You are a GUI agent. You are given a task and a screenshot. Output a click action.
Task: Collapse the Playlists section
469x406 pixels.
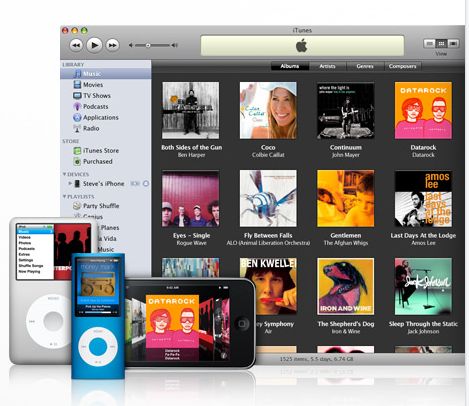(65, 196)
